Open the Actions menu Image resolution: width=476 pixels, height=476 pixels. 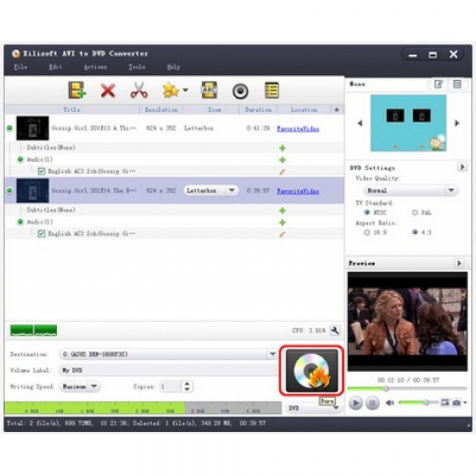[x=95, y=67]
